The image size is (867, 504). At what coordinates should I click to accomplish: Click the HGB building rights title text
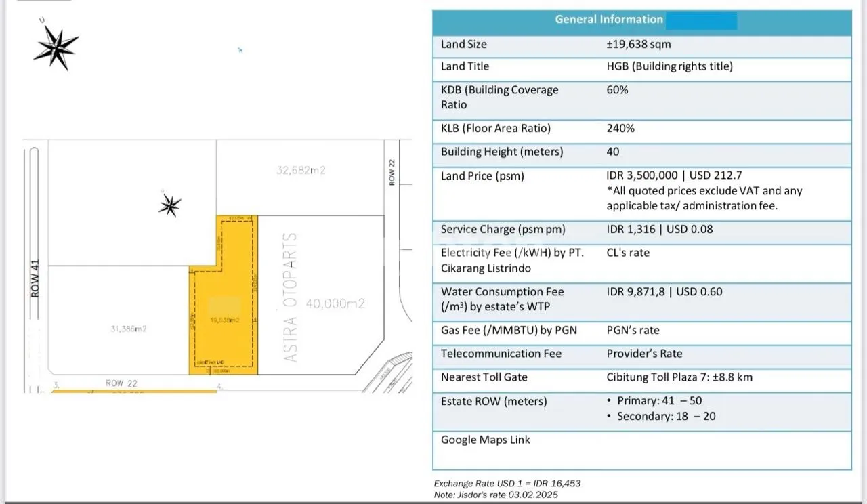[x=669, y=66]
